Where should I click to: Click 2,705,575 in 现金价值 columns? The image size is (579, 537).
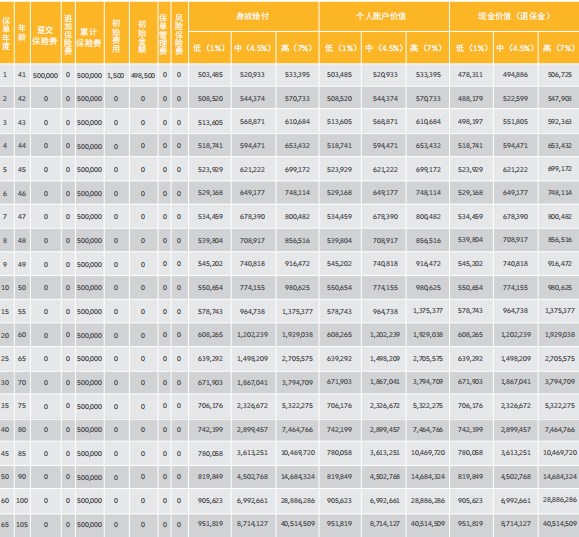[x=560, y=359]
